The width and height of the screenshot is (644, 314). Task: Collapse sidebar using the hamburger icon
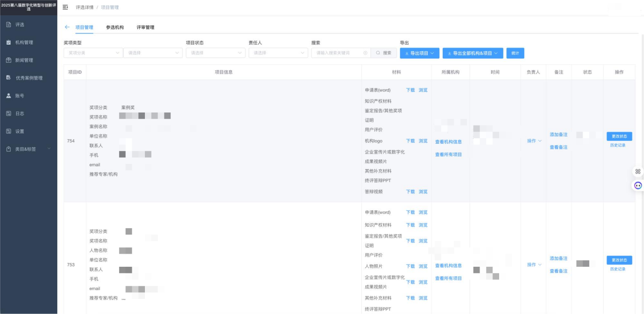coord(65,8)
